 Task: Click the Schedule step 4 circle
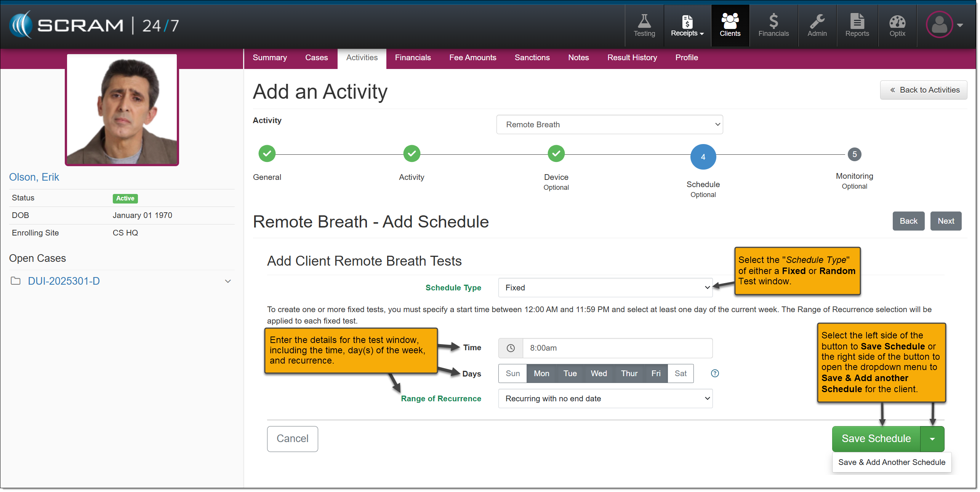click(703, 157)
